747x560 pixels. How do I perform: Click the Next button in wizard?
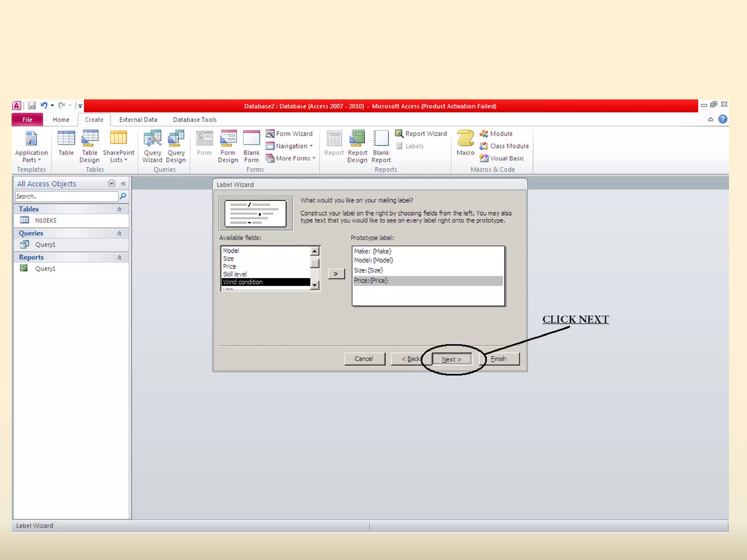(452, 359)
